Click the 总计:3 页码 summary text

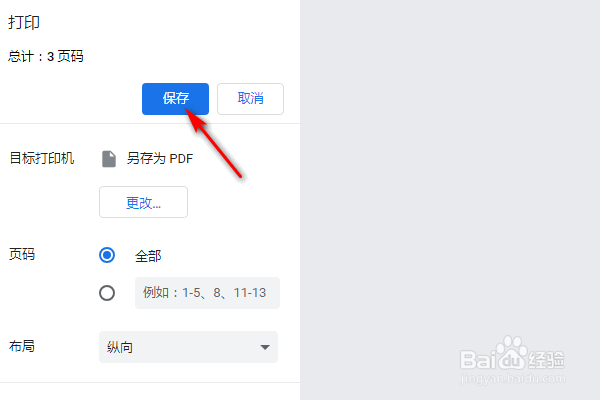(46, 57)
